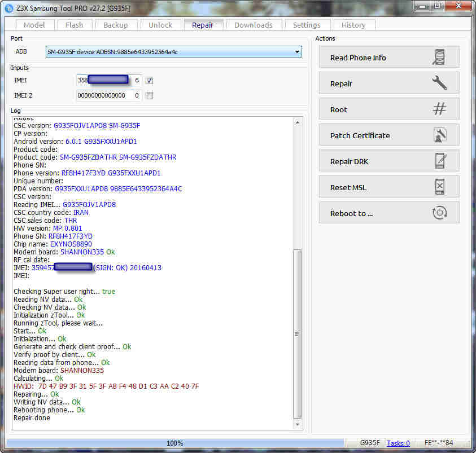The height and width of the screenshot is (453, 476).
Task: Open the Unlock tab
Action: tap(160, 25)
